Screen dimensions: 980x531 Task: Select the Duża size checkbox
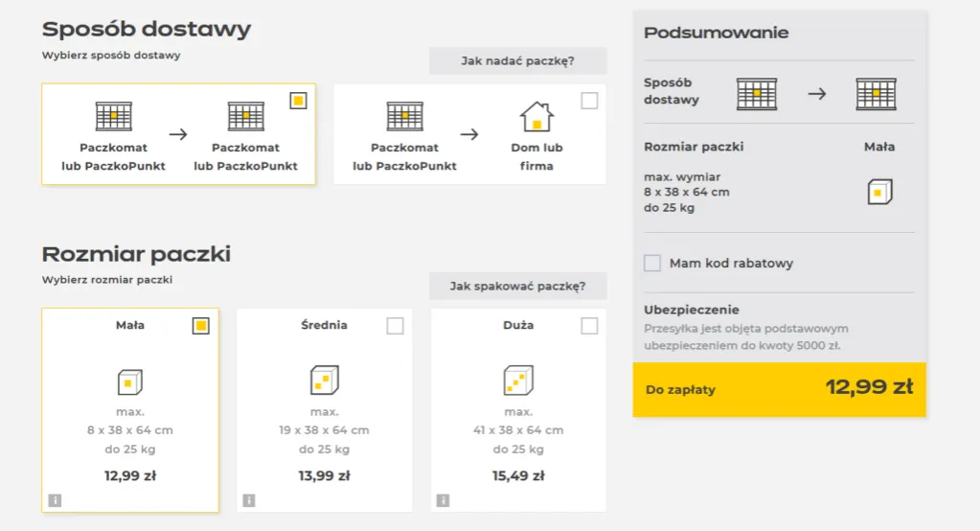tap(589, 326)
